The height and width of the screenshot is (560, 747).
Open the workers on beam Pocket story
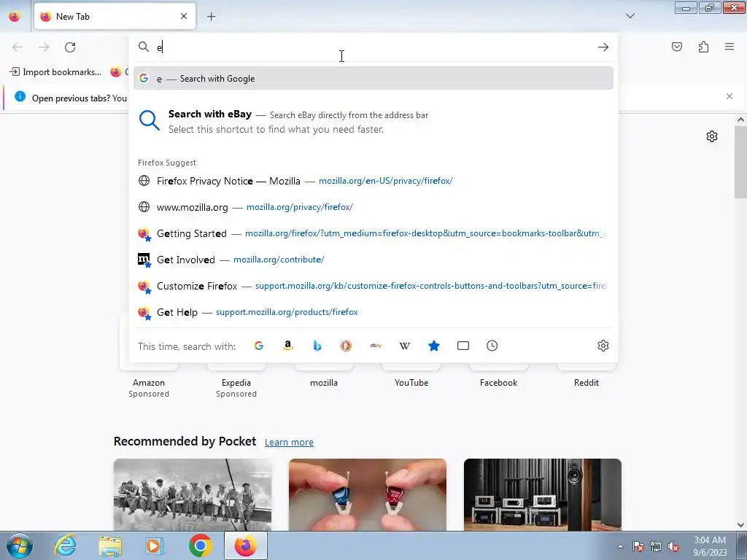[193, 495]
